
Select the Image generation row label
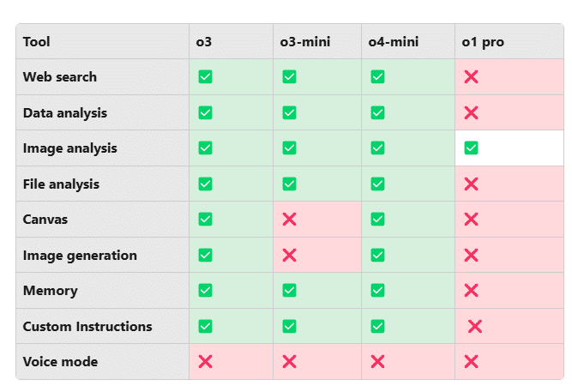(x=80, y=255)
